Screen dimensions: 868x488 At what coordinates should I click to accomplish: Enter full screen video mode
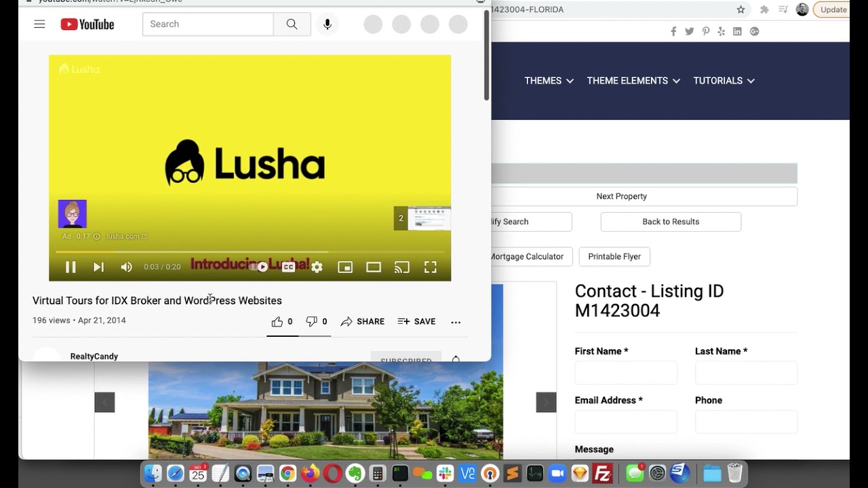coord(431,267)
